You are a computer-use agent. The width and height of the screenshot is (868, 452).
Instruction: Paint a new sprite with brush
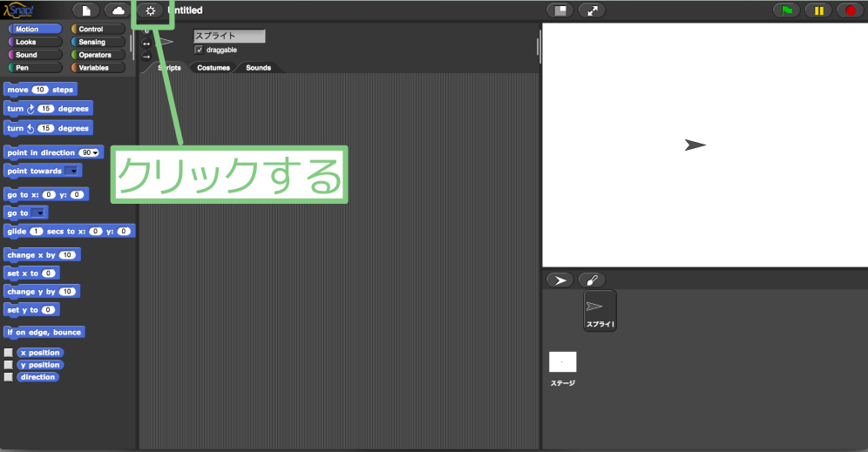click(593, 280)
